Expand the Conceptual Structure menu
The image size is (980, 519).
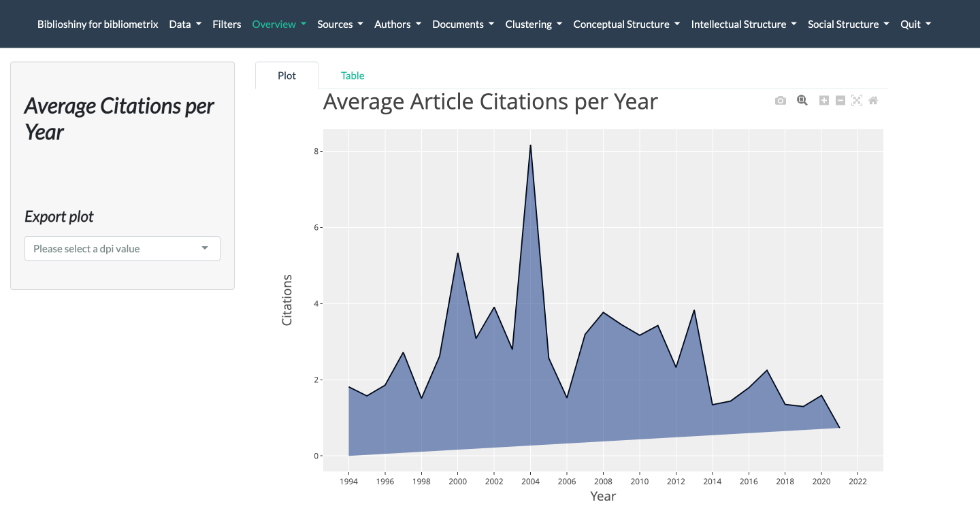[x=626, y=24]
